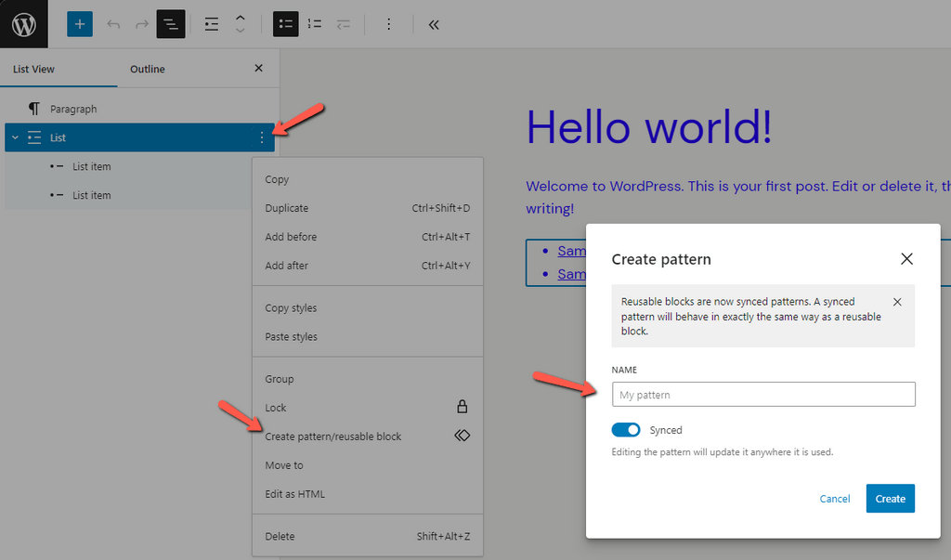The width and height of the screenshot is (951, 560).
Task: Collapse the top toolbar with the double-chevron icon
Action: coord(433,24)
